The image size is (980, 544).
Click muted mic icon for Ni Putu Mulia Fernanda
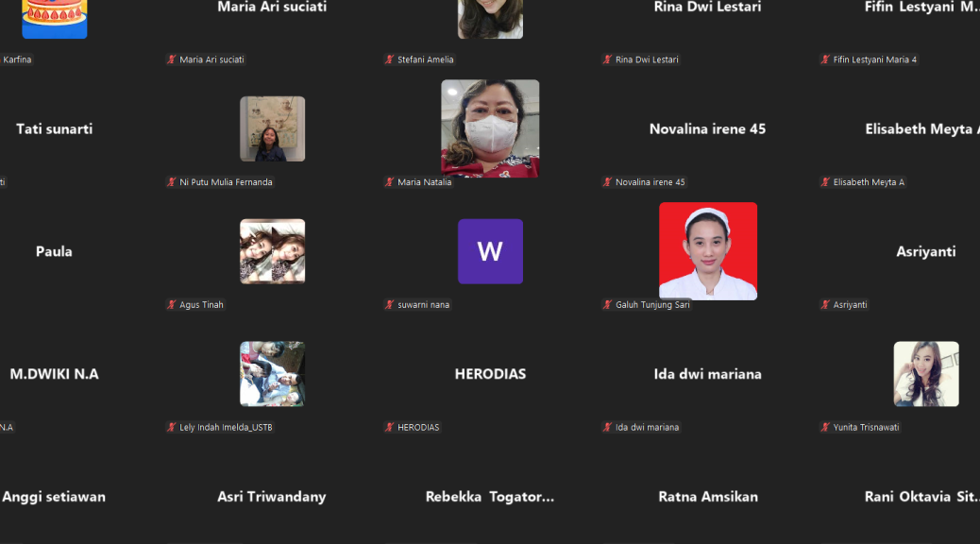[x=172, y=182]
